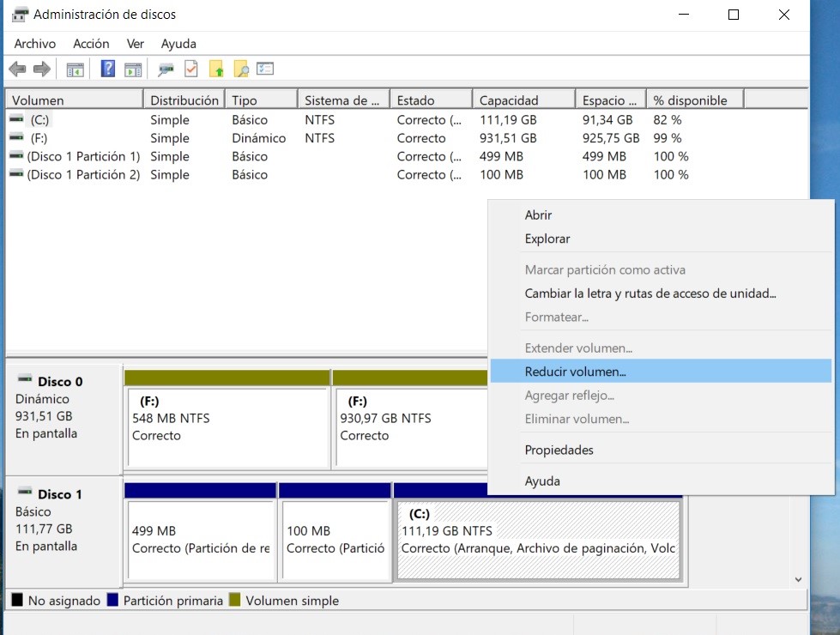Click the scrollbar down arrow in disk pane
The width and height of the screenshot is (840, 635).
coord(799,580)
